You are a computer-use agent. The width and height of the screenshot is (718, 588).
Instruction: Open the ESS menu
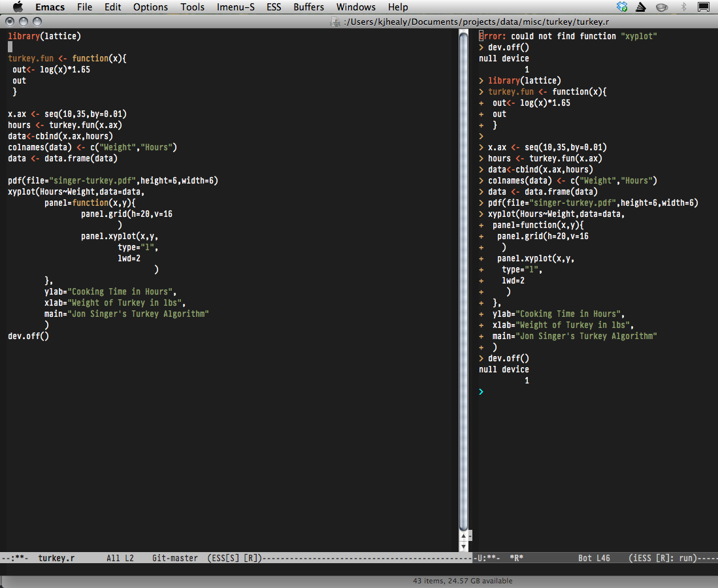click(274, 7)
